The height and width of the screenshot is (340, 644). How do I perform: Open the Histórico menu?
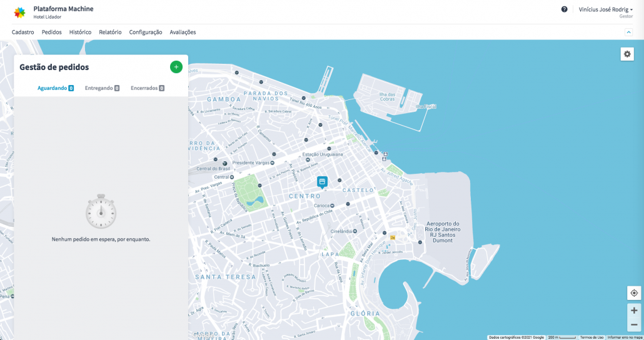[x=80, y=32]
